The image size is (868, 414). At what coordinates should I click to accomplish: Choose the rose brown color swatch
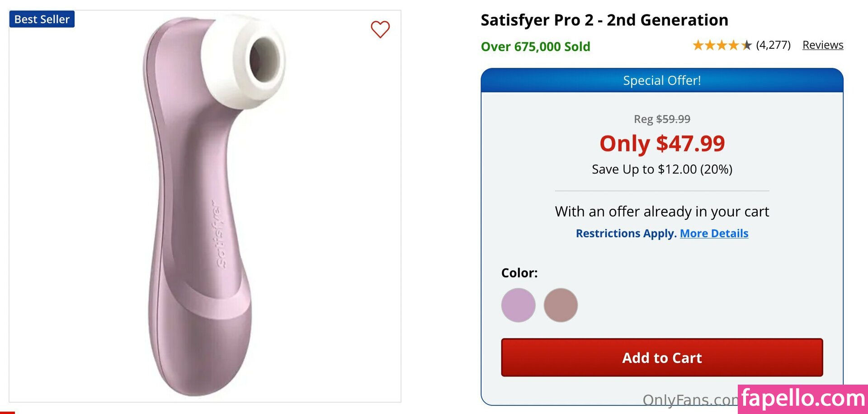click(x=561, y=305)
